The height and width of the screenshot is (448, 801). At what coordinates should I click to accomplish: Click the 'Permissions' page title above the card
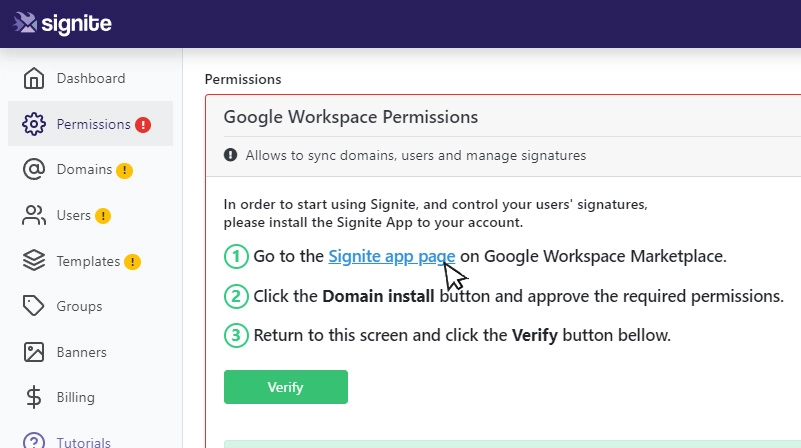click(x=243, y=79)
